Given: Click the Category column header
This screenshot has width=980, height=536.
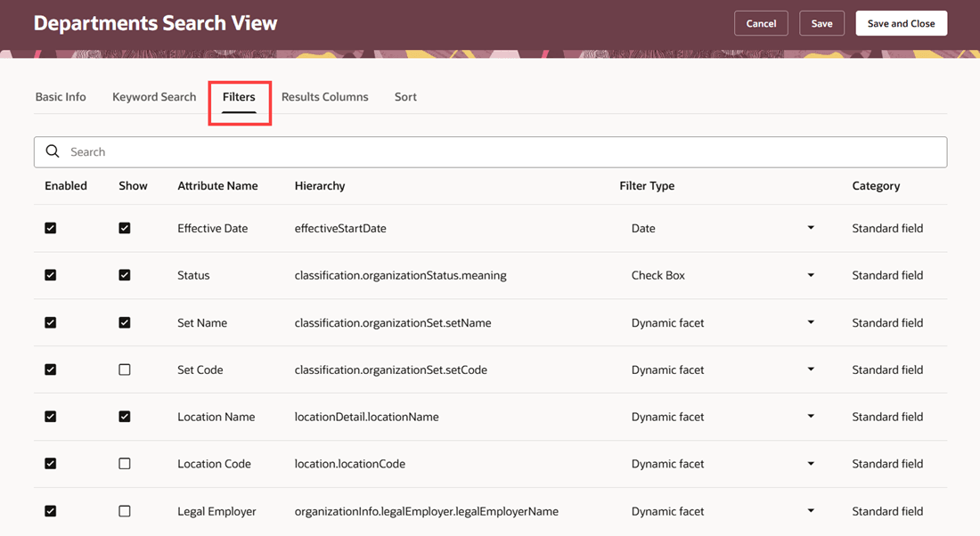Looking at the screenshot, I should pos(876,185).
